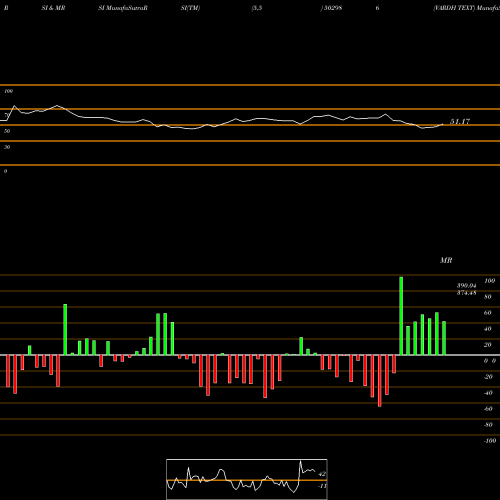Click the MR chart title label

coord(446,260)
